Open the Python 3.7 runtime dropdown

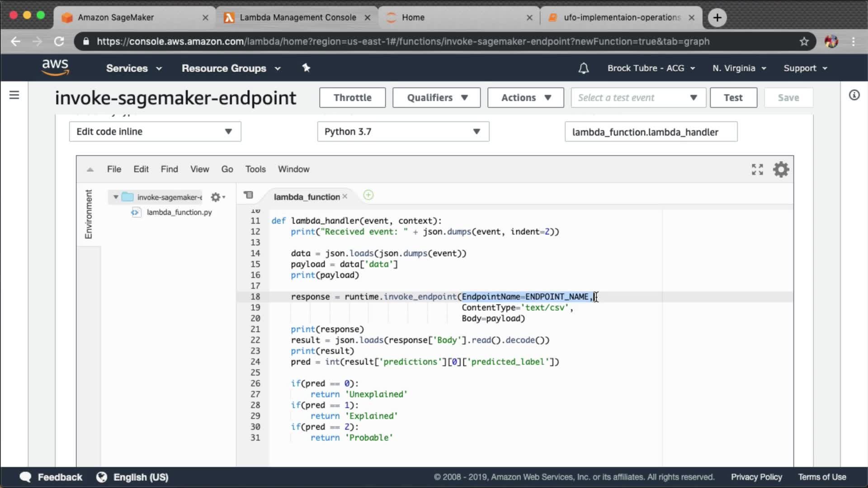(403, 131)
